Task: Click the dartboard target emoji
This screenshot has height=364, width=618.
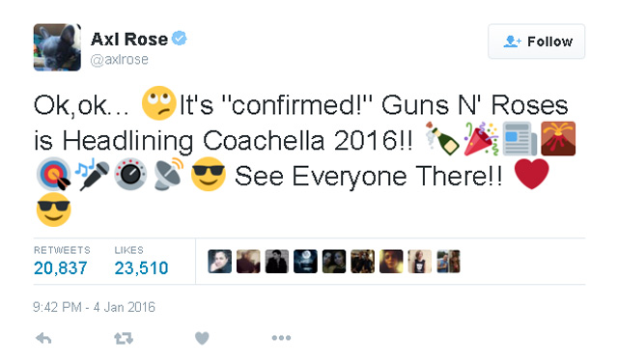Action: coord(54,175)
